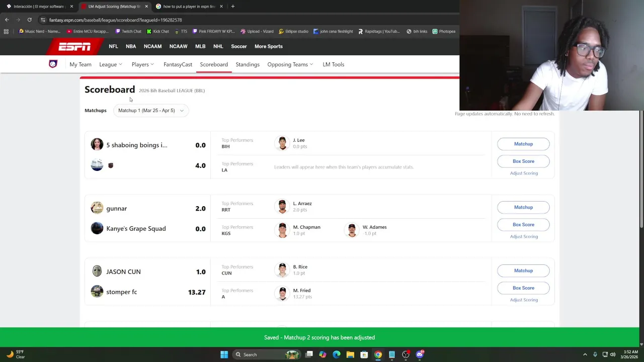Show hidden system tray icons
This screenshot has height=362, width=644.
(585, 354)
